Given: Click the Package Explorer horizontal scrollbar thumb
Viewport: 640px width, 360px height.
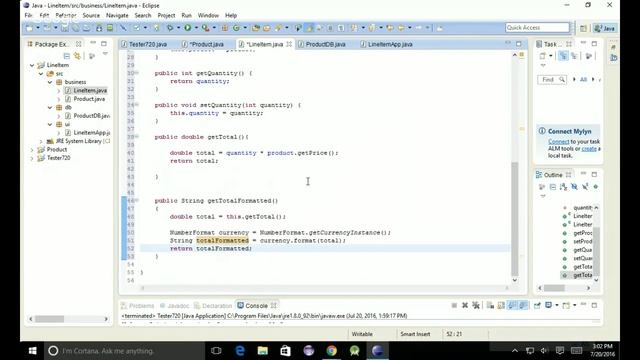Looking at the screenshot, I should pos(49,319).
